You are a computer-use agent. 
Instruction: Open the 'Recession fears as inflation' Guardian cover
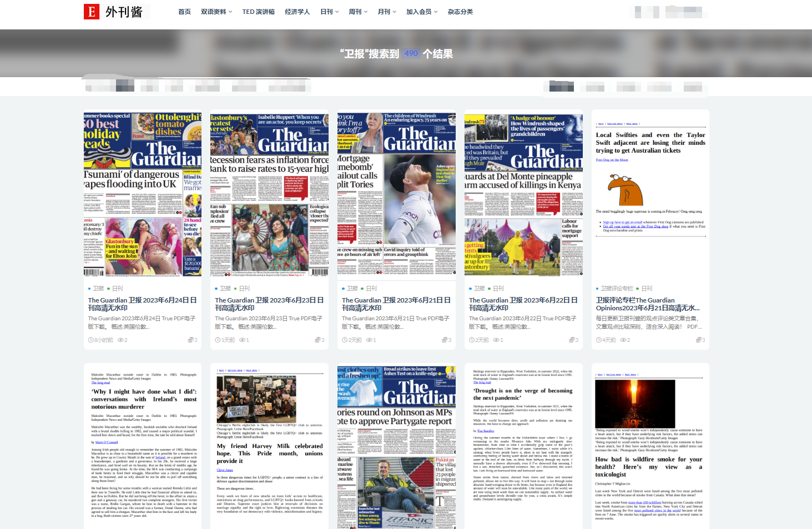[x=270, y=195]
